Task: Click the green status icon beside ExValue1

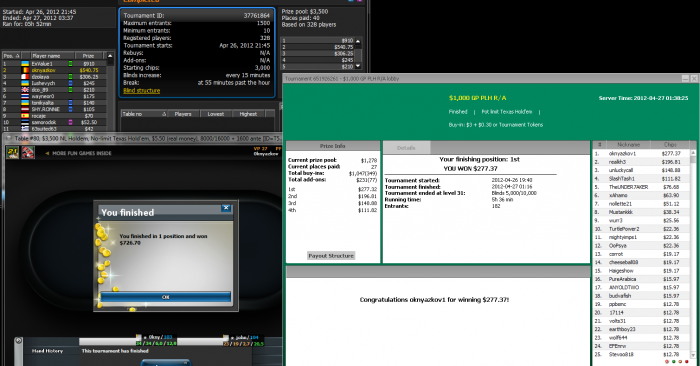Action: [x=71, y=64]
